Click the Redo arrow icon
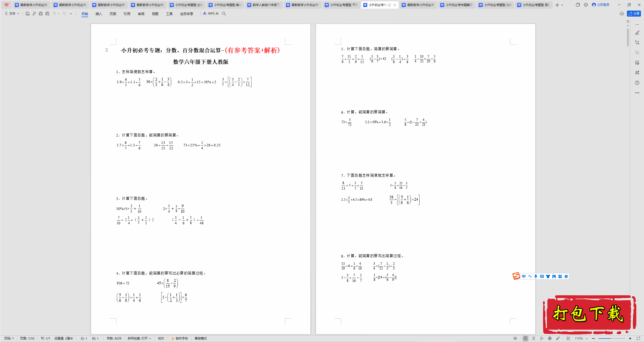This screenshot has width=644, height=342. pos(64,14)
